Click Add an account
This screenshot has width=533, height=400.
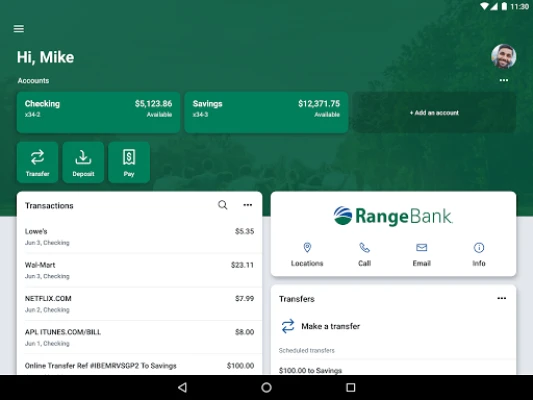[x=434, y=112]
